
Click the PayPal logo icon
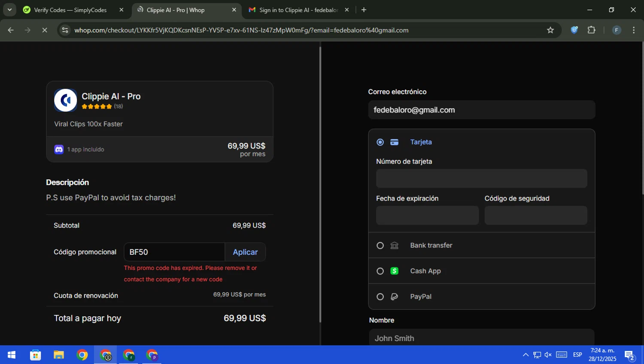[x=394, y=297]
